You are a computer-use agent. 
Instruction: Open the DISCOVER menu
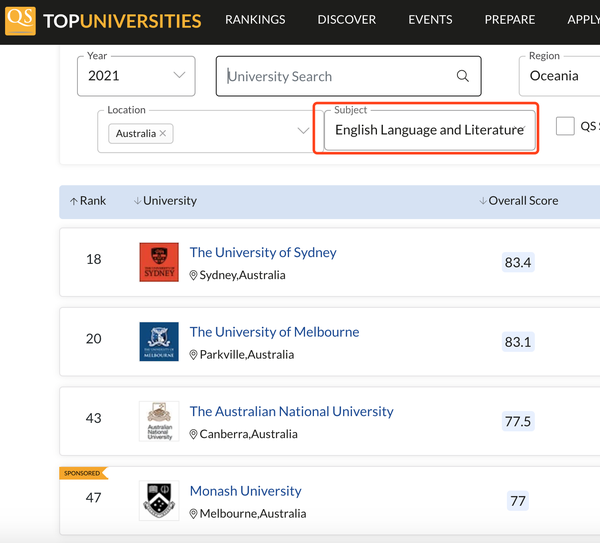click(x=347, y=20)
